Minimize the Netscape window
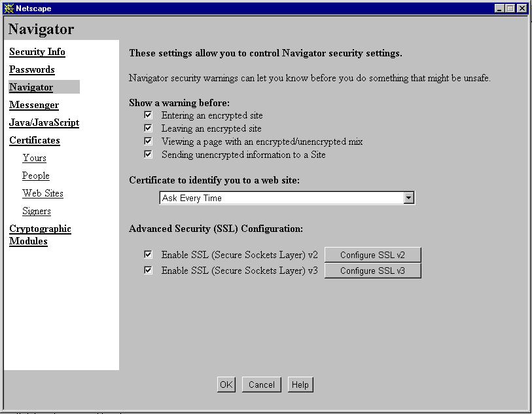The height and width of the screenshot is (414, 532). (x=499, y=9)
